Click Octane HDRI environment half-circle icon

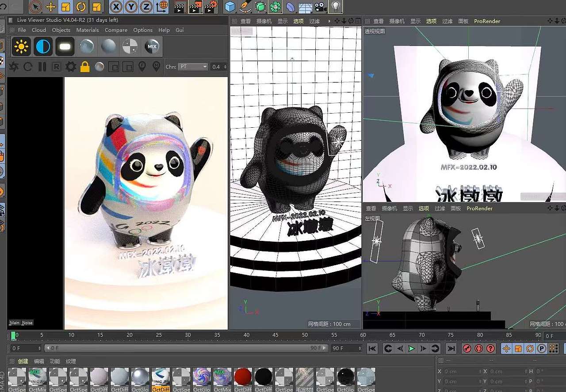pyautogui.click(x=43, y=46)
